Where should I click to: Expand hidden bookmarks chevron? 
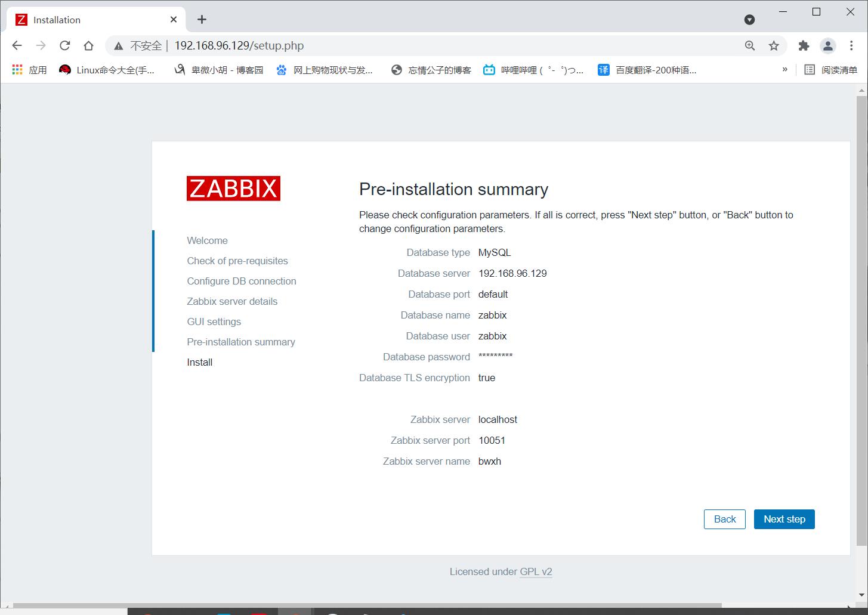tap(784, 69)
